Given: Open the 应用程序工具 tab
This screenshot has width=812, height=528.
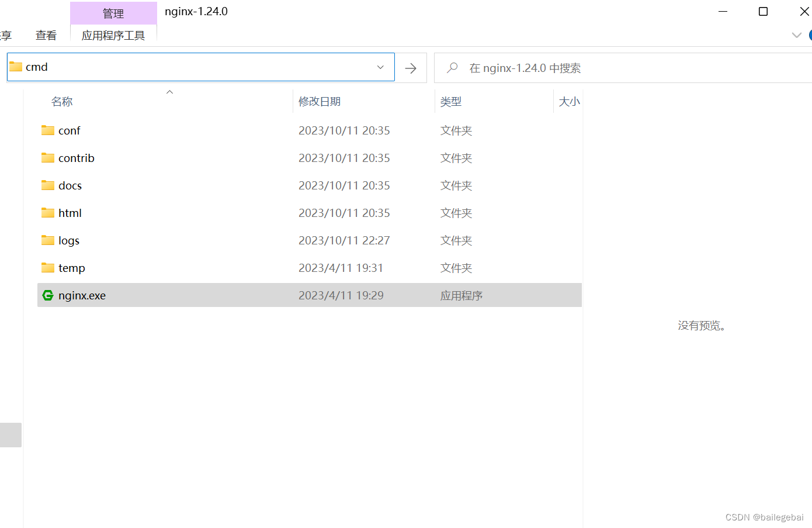Looking at the screenshot, I should [x=113, y=35].
